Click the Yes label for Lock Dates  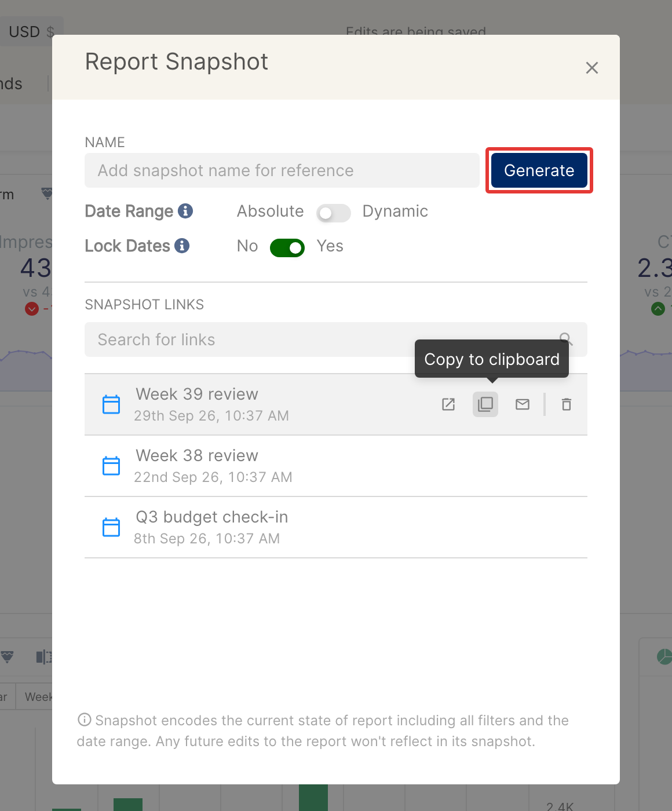[330, 246]
